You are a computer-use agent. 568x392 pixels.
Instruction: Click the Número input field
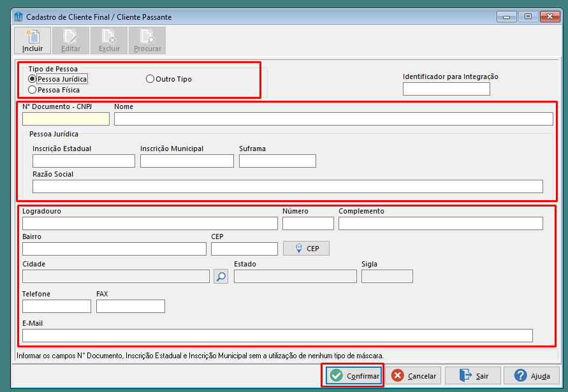[x=308, y=223]
